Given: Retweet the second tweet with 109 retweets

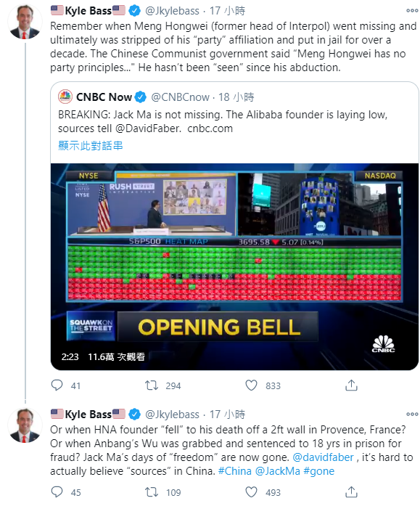Looking at the screenshot, I should click(151, 492).
